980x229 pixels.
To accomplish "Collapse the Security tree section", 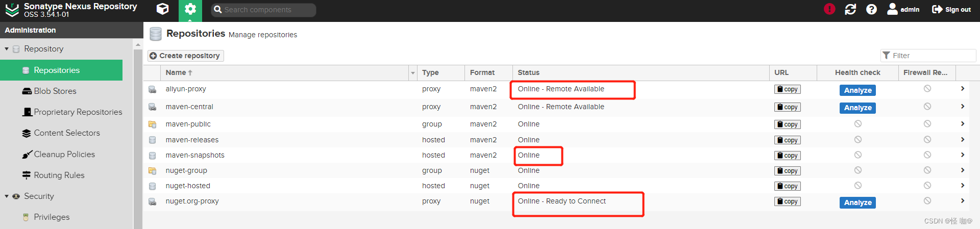I will click(x=7, y=196).
